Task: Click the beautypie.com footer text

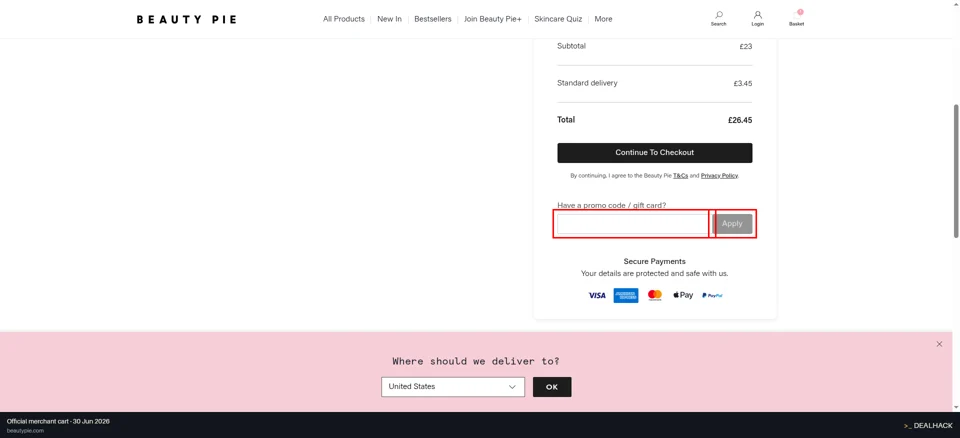Action: (x=25, y=431)
